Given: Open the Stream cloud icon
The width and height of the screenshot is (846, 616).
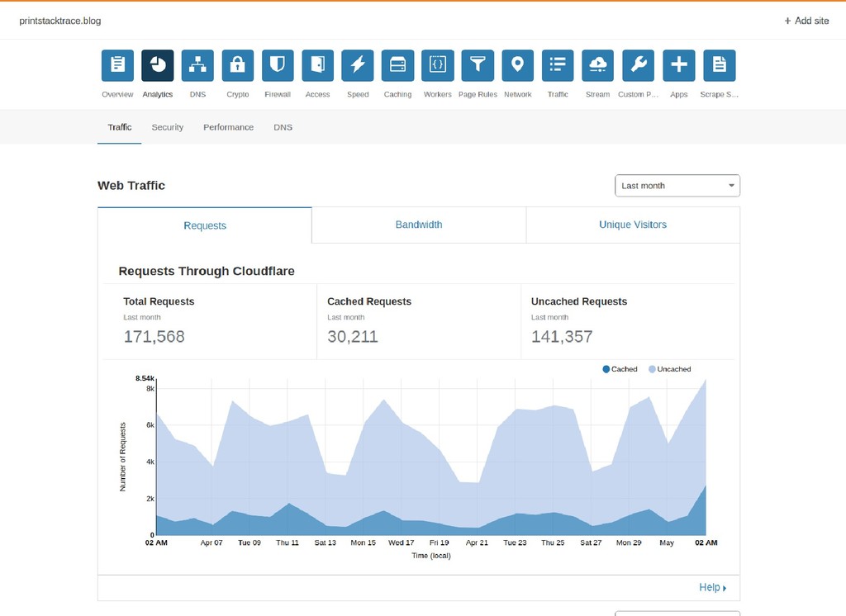Looking at the screenshot, I should point(598,65).
